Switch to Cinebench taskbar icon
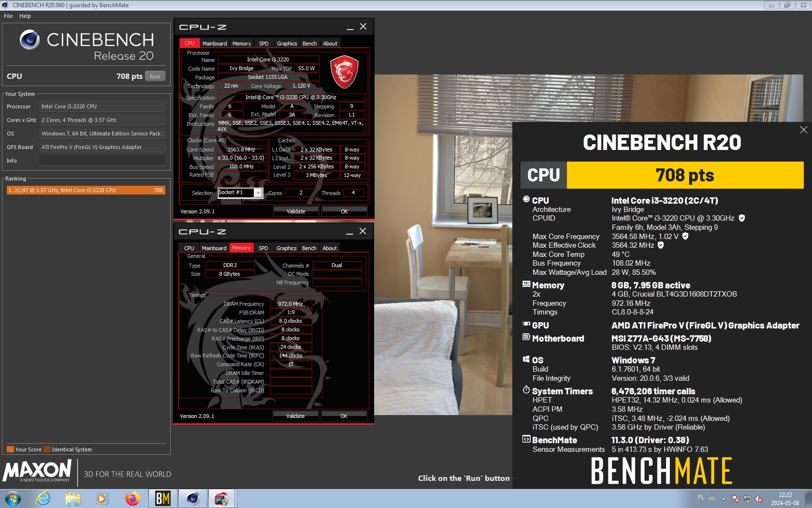Screen dimensions: 812x508 click(x=193, y=498)
